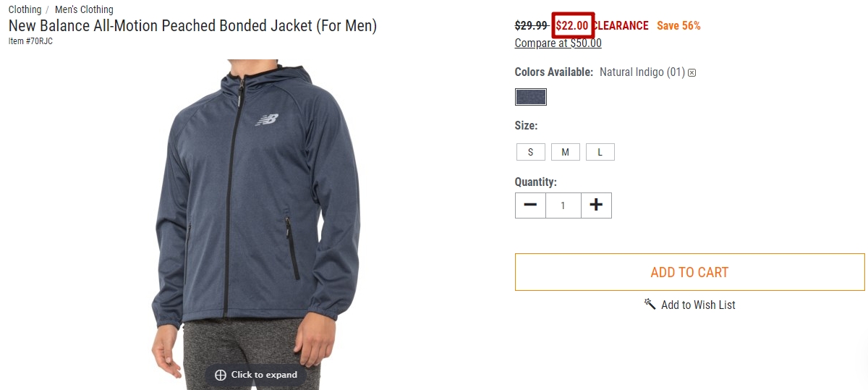Viewport: 868px width, 390px height.
Task: Click the Save 56% text
Action: pos(678,25)
